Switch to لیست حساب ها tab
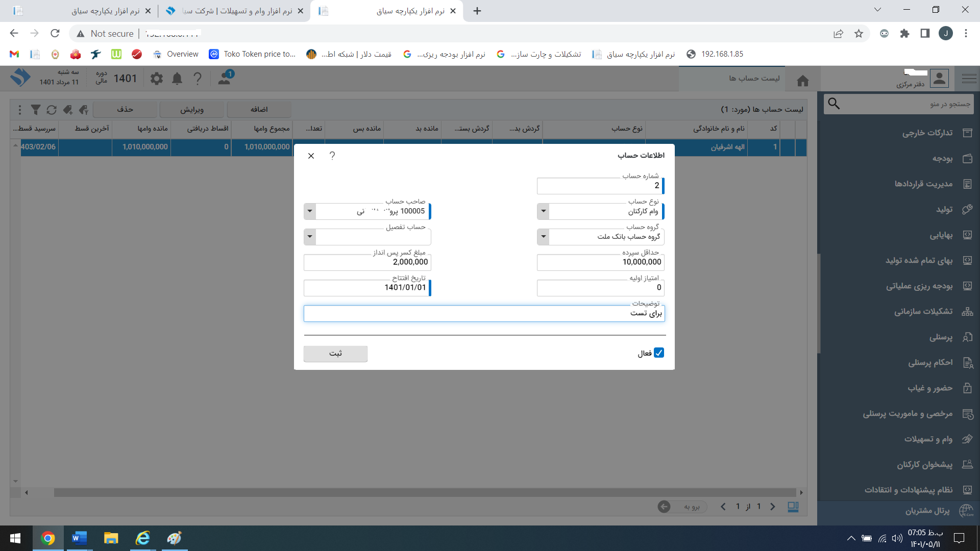This screenshot has height=551, width=980. (x=754, y=79)
